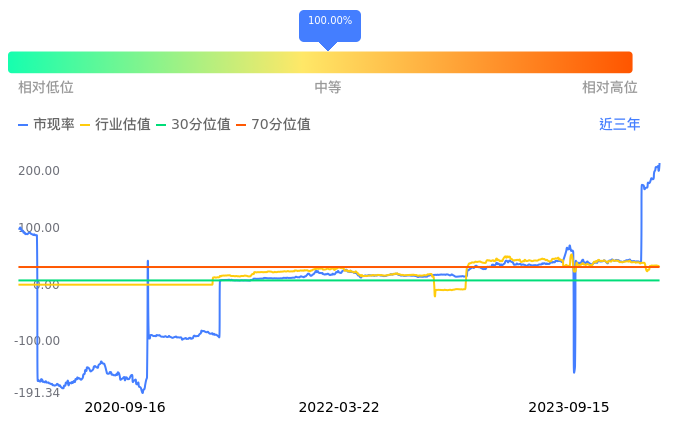Select the 中等 label
The height and width of the screenshot is (442, 686).
click(328, 88)
